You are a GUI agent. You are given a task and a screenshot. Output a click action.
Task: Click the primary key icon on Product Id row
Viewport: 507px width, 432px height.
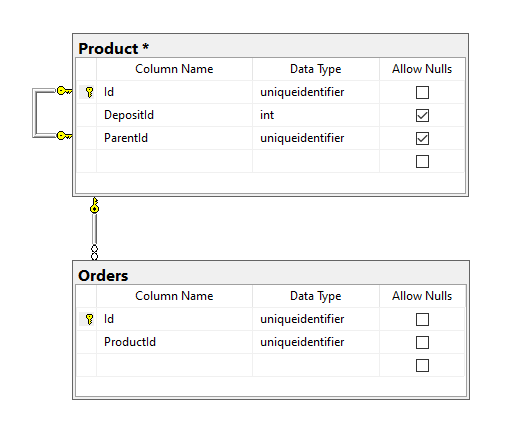tap(89, 92)
